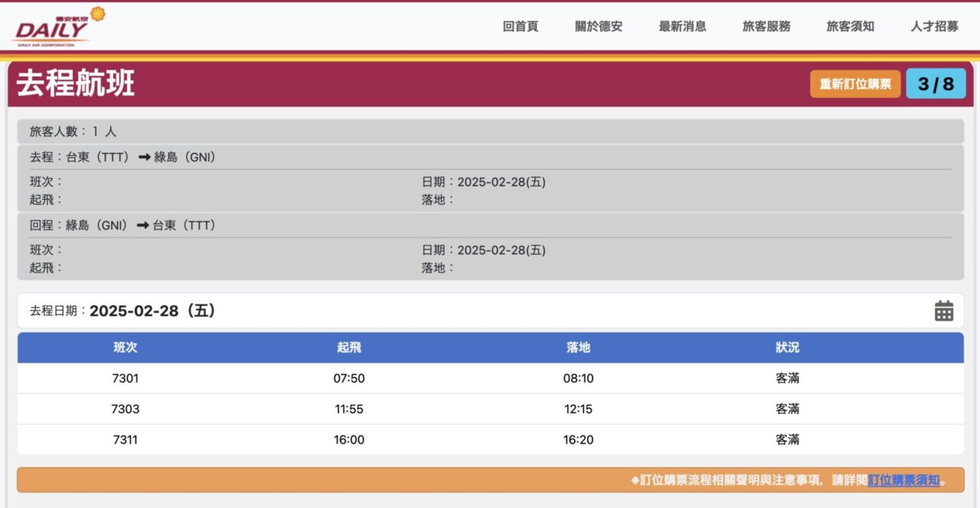The image size is (980, 508).
Task: Click the 去程航班 page title
Action: 76,83
